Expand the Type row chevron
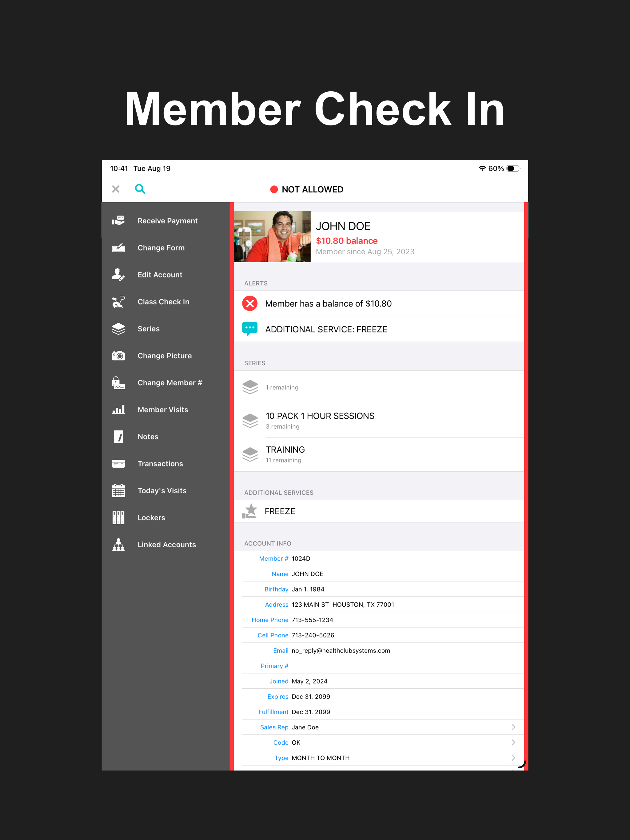This screenshot has width=630, height=840. (513, 758)
